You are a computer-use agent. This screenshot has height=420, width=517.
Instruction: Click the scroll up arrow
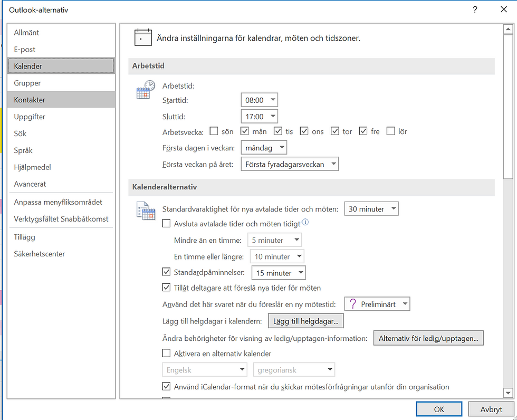[x=508, y=30]
